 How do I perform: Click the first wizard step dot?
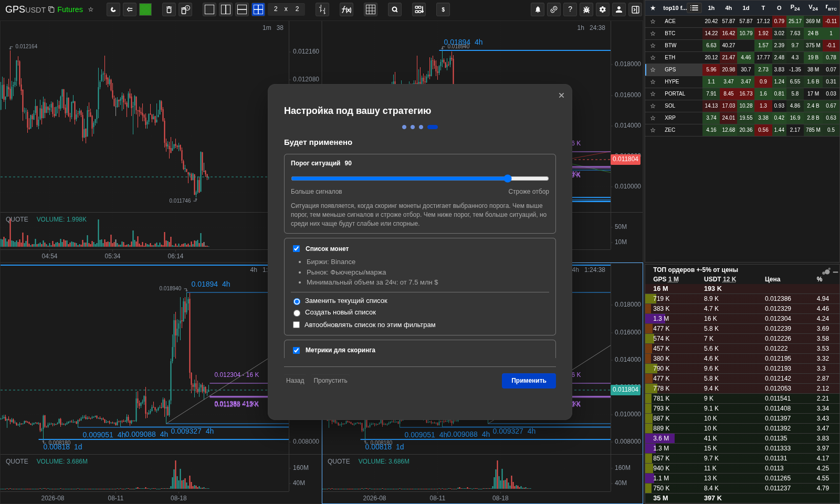click(x=404, y=127)
